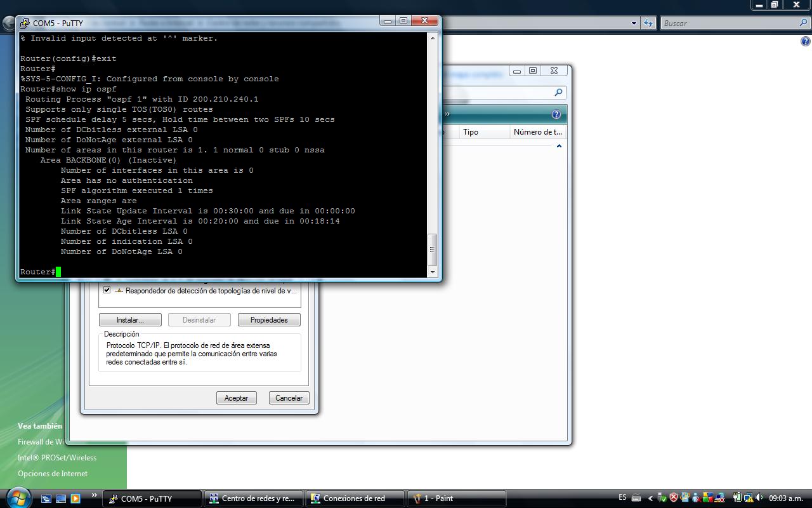This screenshot has width=812, height=508.
Task: Click the Conexiones de red search magnifier
Action: pos(558,93)
